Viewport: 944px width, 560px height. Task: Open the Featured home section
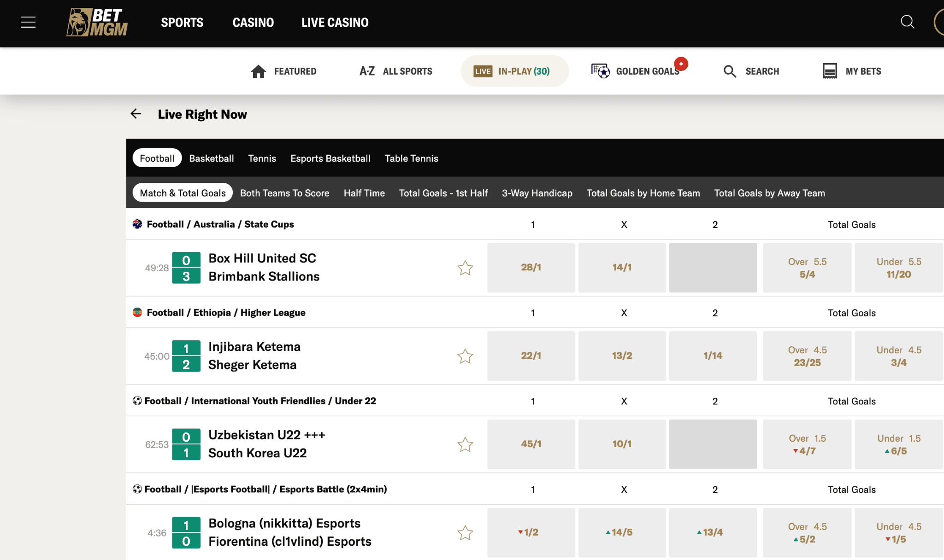(283, 71)
